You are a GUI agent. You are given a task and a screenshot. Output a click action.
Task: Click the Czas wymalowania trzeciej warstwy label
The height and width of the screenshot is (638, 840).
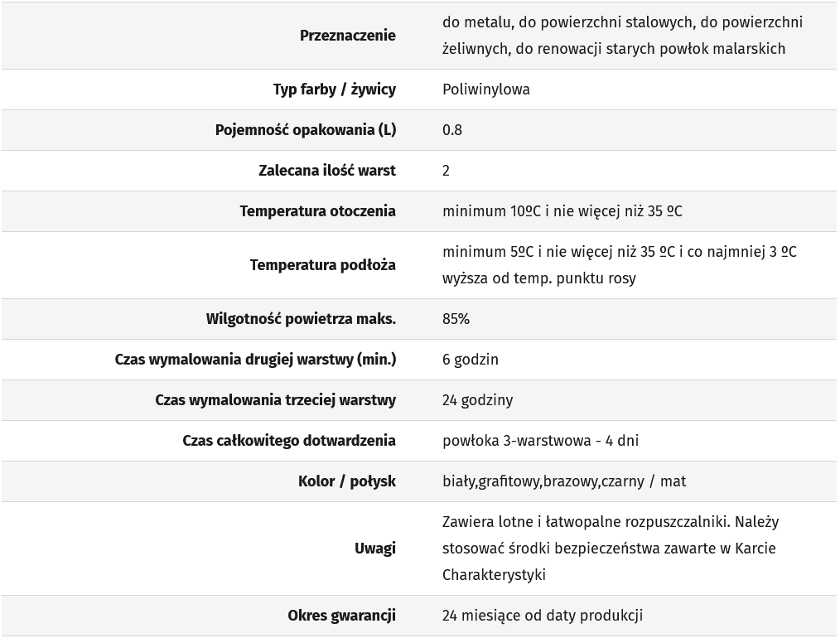point(275,400)
